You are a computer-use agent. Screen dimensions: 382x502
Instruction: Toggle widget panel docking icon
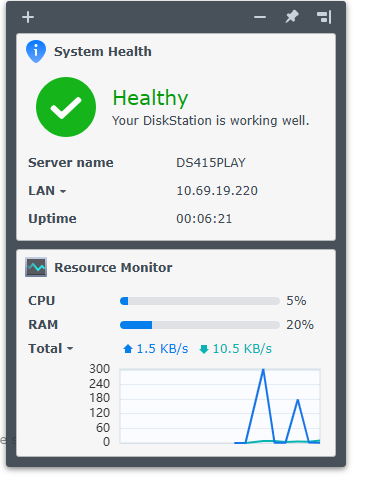pos(324,17)
